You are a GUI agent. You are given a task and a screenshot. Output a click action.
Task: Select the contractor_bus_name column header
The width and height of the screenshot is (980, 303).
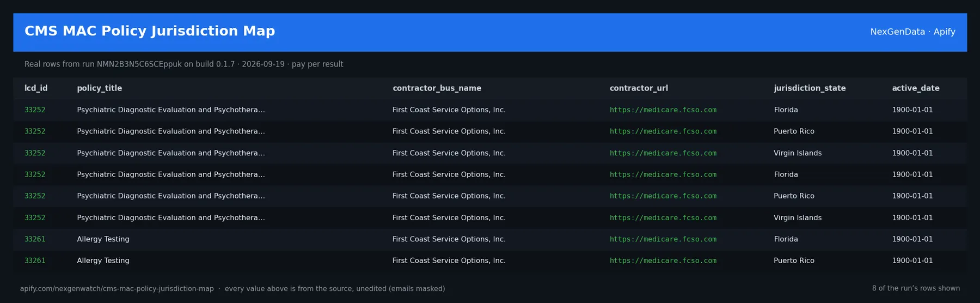click(x=437, y=88)
